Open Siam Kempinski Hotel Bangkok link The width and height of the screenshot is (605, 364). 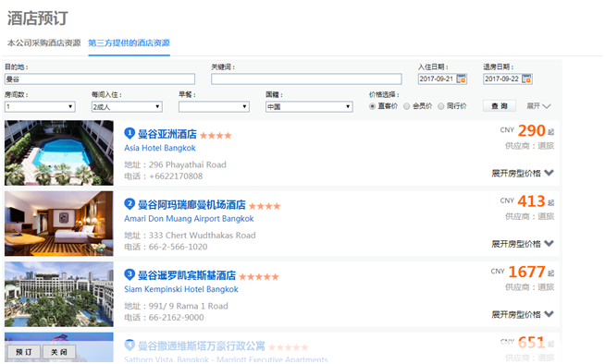click(x=181, y=289)
